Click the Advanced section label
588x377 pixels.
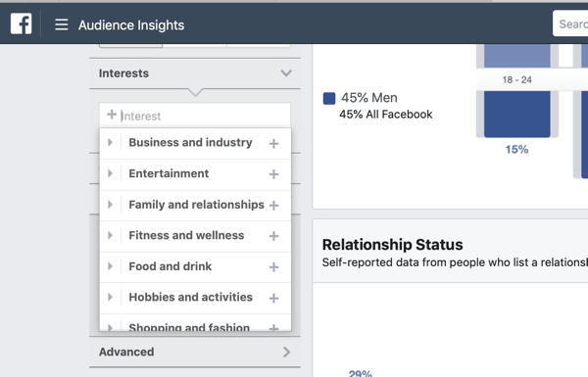click(126, 352)
